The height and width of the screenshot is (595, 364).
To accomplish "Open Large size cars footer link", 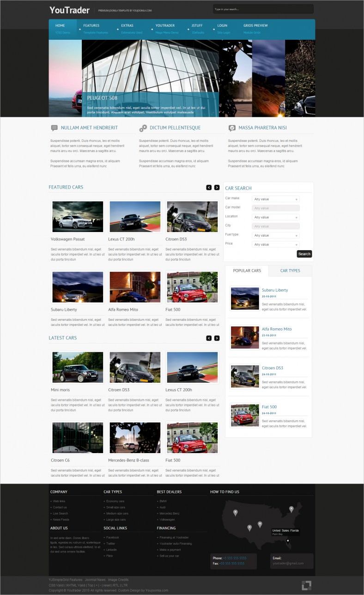I will pyautogui.click(x=116, y=519).
